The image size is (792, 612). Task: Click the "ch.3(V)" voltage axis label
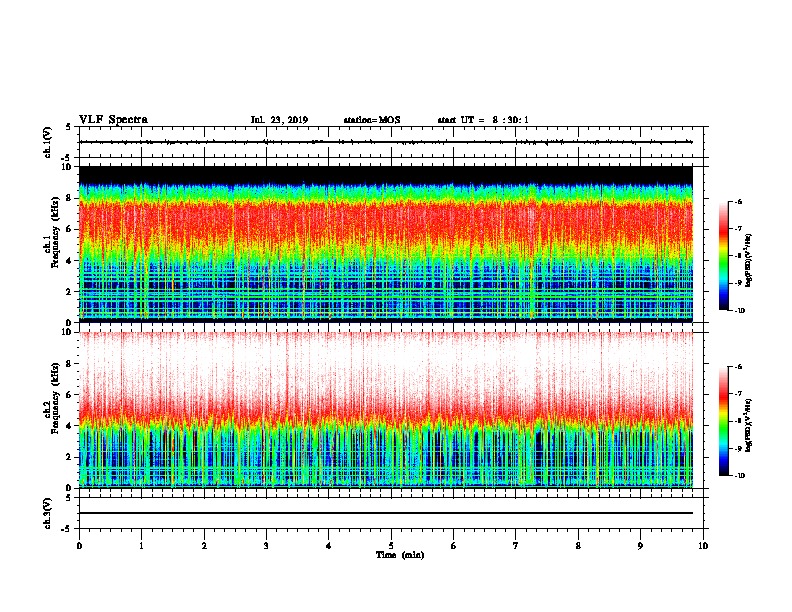[x=47, y=513]
